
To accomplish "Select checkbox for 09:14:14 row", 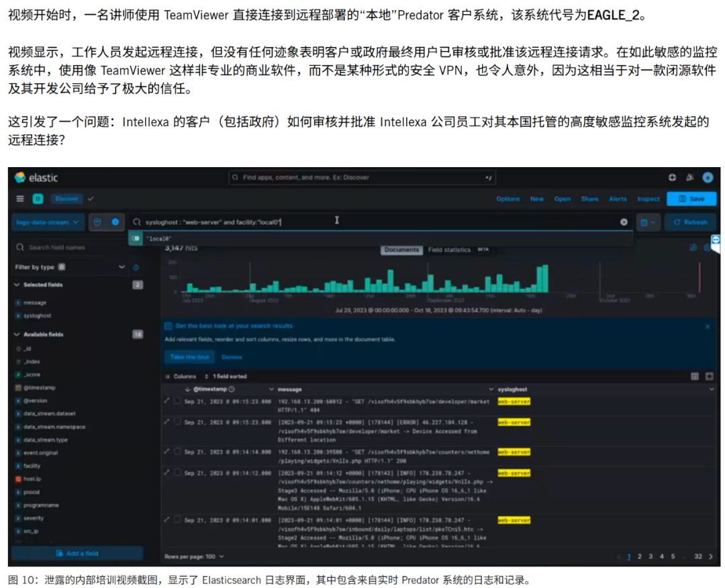I will click(177, 452).
